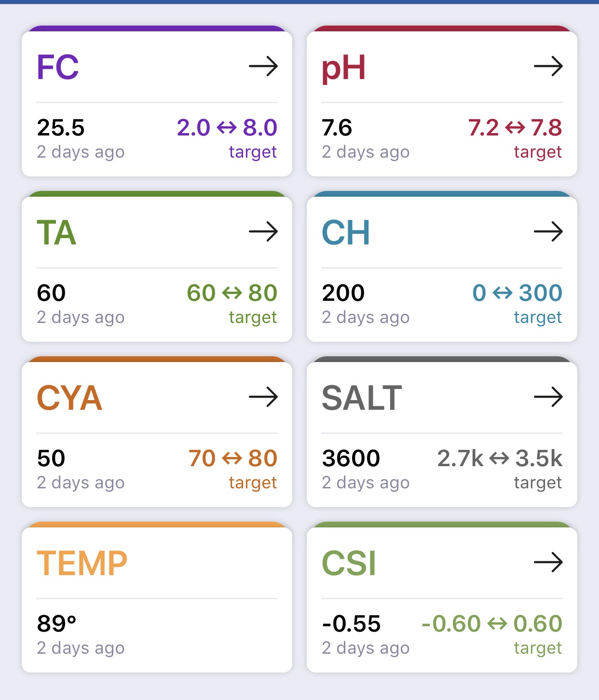Select the 25.5 FC reading value
The height and width of the screenshot is (700, 599).
click(x=61, y=128)
